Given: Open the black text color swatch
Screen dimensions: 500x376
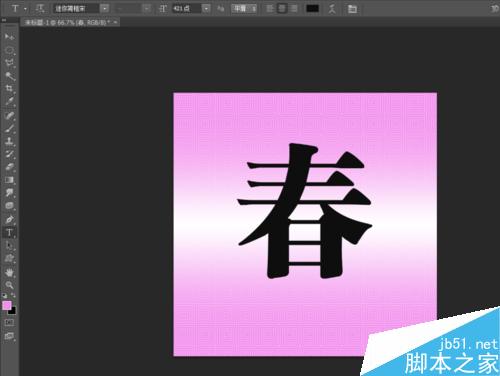Looking at the screenshot, I should (x=313, y=9).
